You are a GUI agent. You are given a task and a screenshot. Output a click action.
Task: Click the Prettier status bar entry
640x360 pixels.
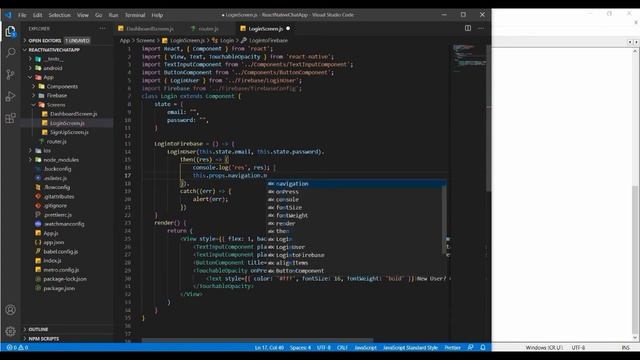tap(452, 348)
